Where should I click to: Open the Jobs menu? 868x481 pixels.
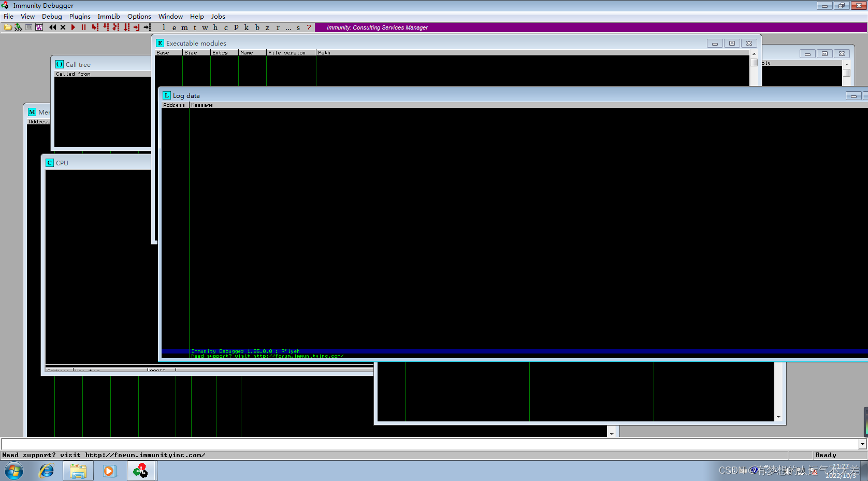(218, 17)
